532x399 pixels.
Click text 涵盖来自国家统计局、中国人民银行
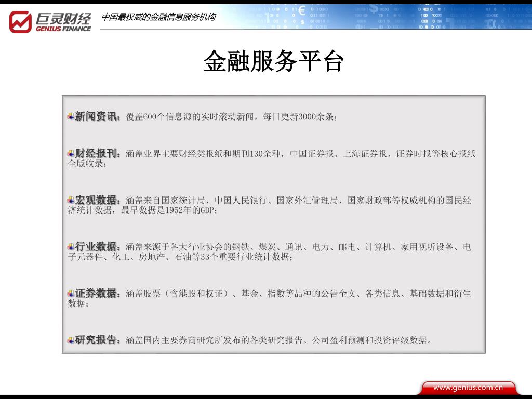tap(196, 201)
